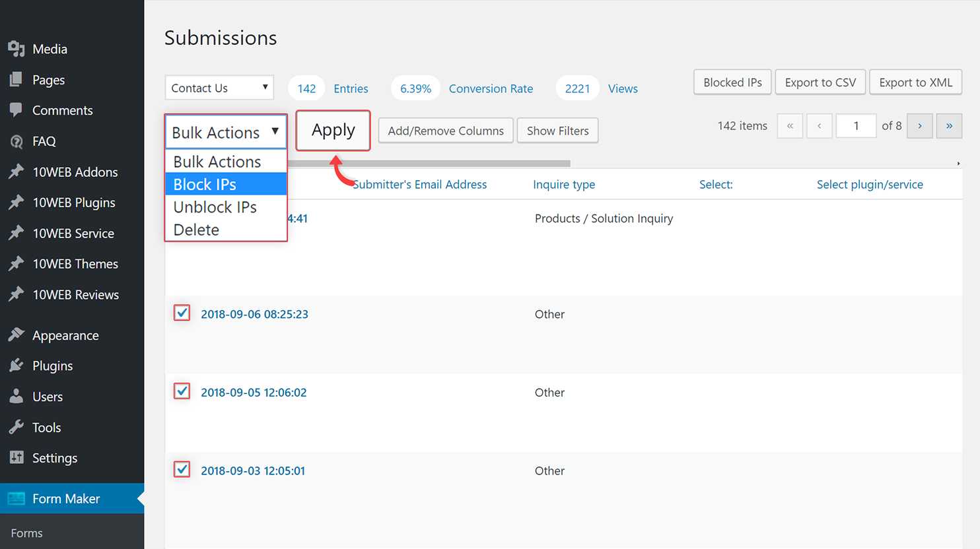Click Show Filters button
The height and width of the screenshot is (549, 980).
[557, 131]
